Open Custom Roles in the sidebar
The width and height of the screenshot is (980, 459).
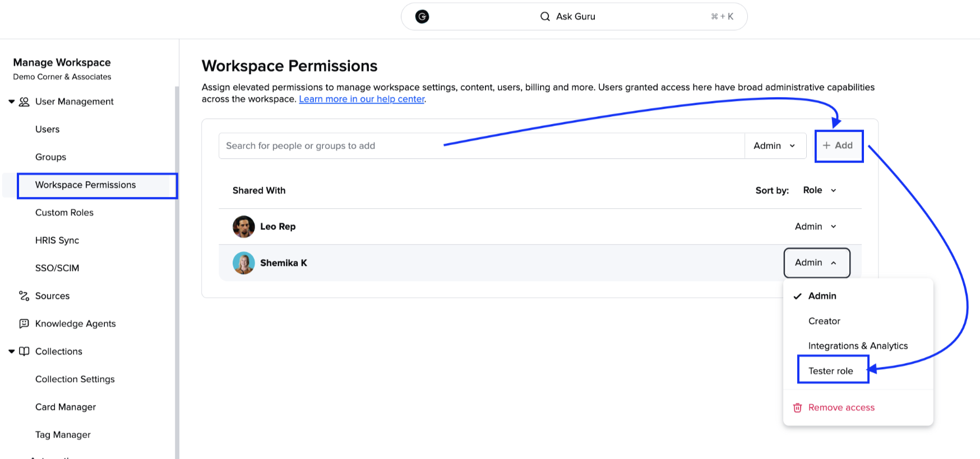64,213
